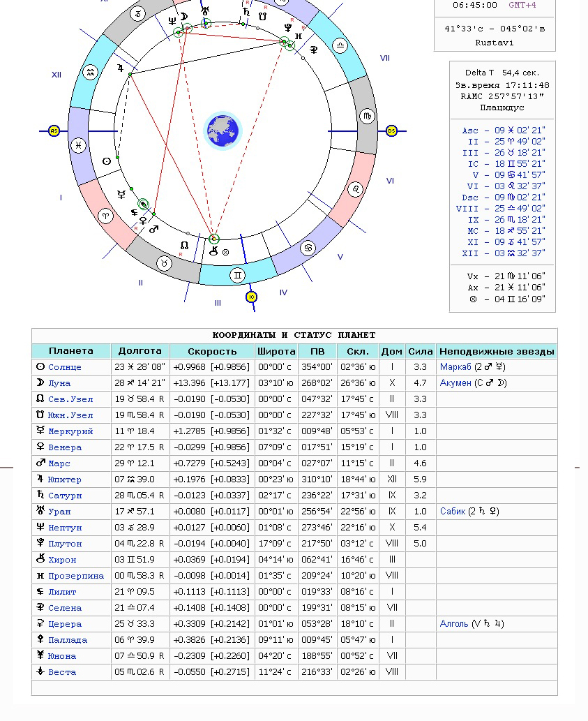The width and height of the screenshot is (588, 721).
Task: Click the Сила column header
Action: coord(421,351)
